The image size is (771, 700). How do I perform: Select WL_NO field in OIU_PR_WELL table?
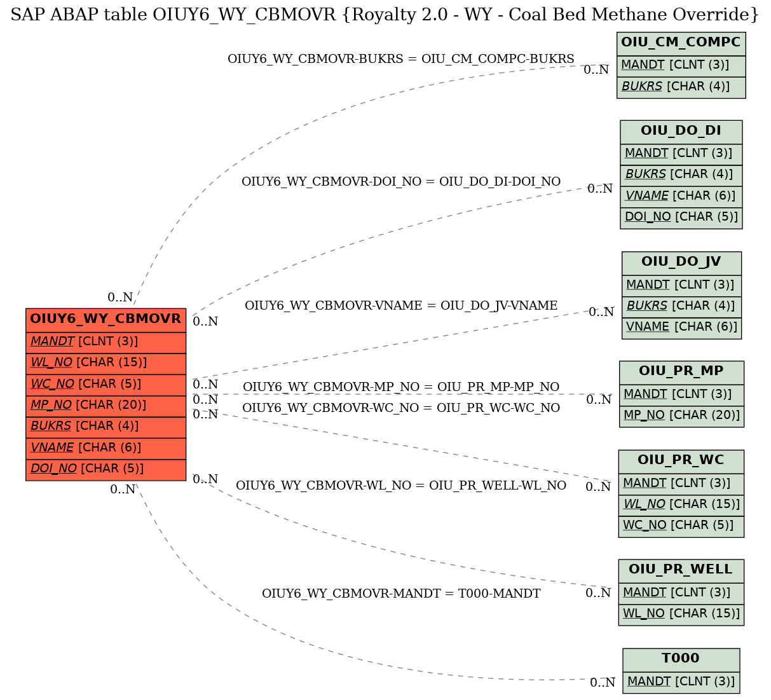click(681, 614)
